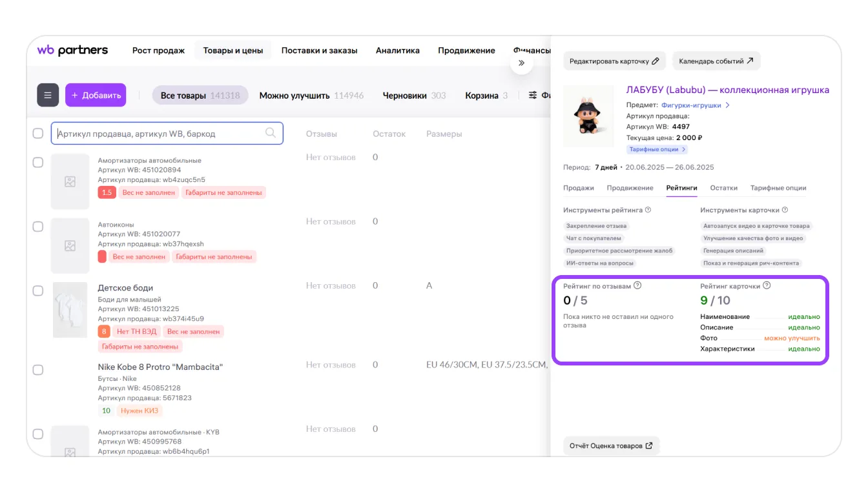This screenshot has height=492, width=868.
Task: Click info icon beside Инструменты карточки
Action: click(x=785, y=210)
